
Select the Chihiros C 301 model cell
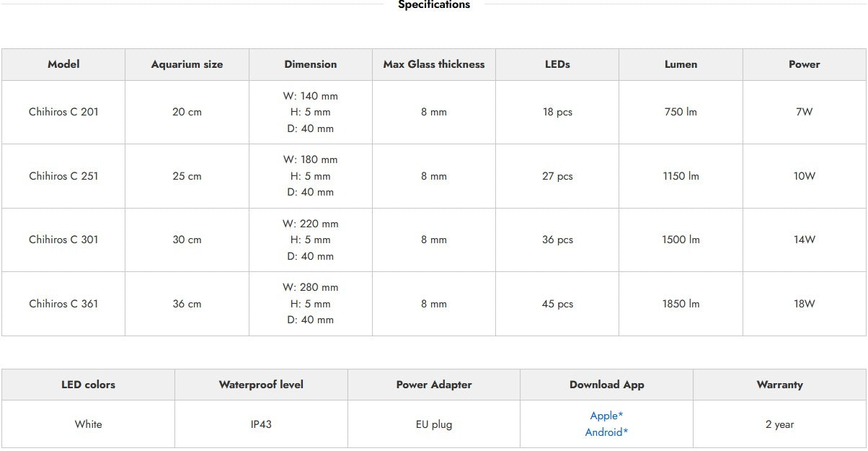tap(63, 240)
